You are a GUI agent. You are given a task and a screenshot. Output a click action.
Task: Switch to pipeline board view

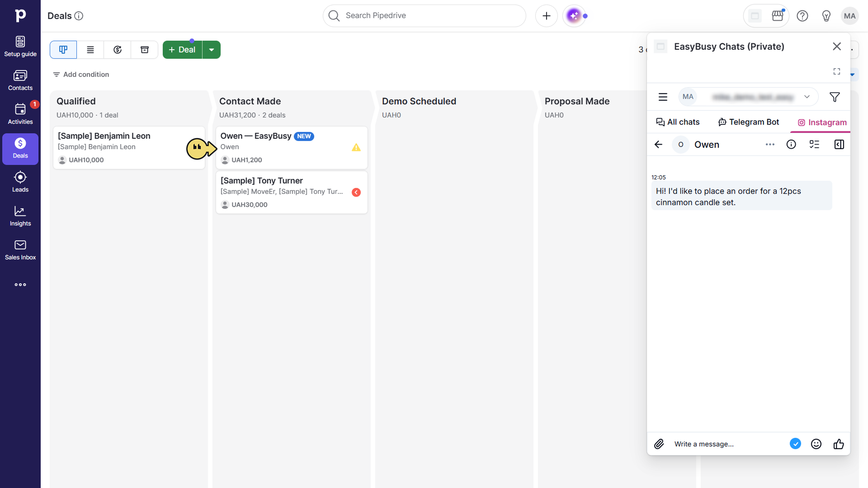63,50
